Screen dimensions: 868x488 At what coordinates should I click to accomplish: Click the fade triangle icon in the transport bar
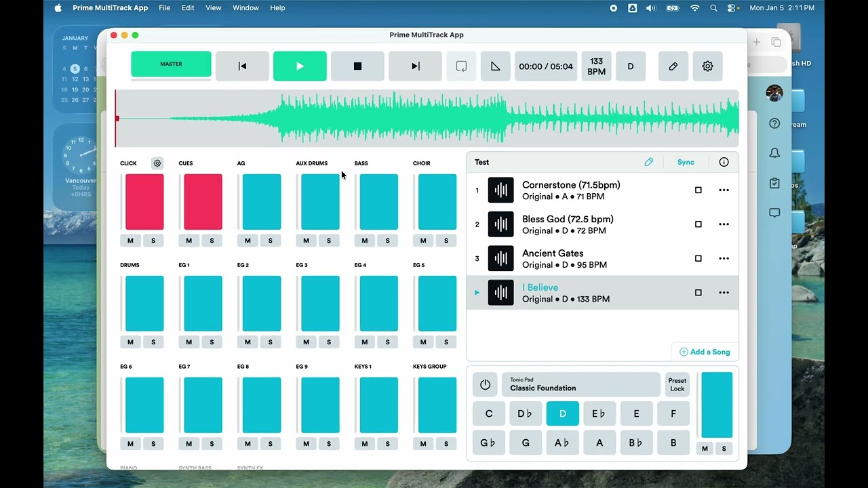tap(496, 66)
